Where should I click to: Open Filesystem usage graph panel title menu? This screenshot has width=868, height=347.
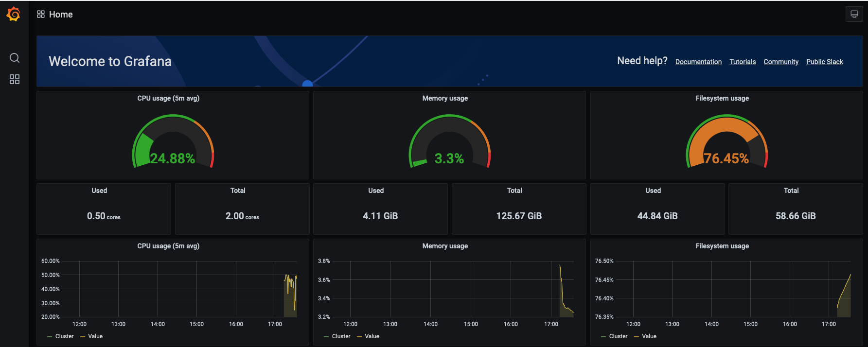coord(722,246)
